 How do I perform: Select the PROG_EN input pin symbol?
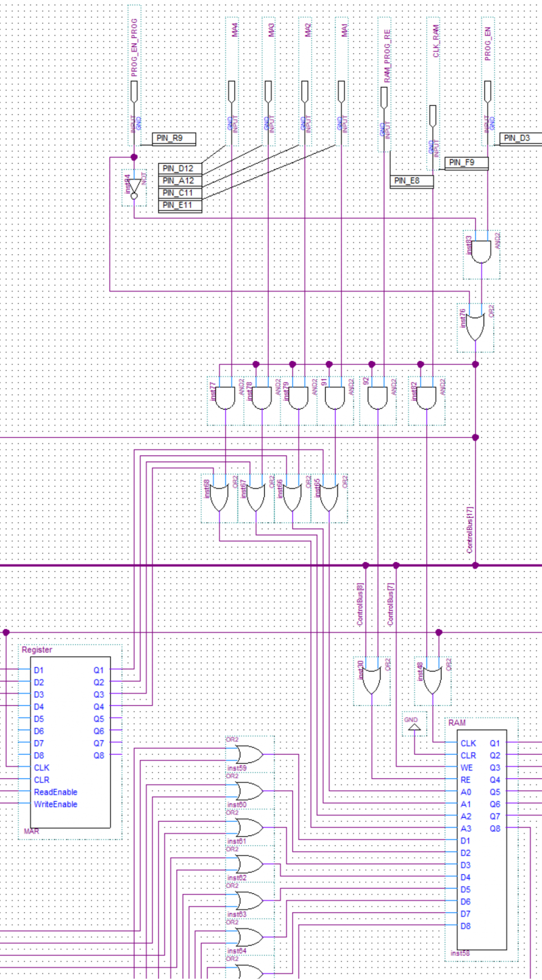487,91
